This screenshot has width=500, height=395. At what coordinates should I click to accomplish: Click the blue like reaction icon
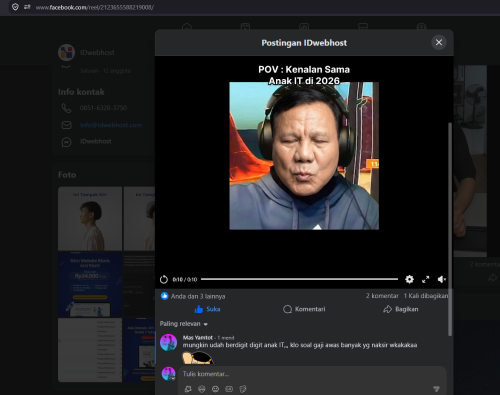(x=164, y=296)
